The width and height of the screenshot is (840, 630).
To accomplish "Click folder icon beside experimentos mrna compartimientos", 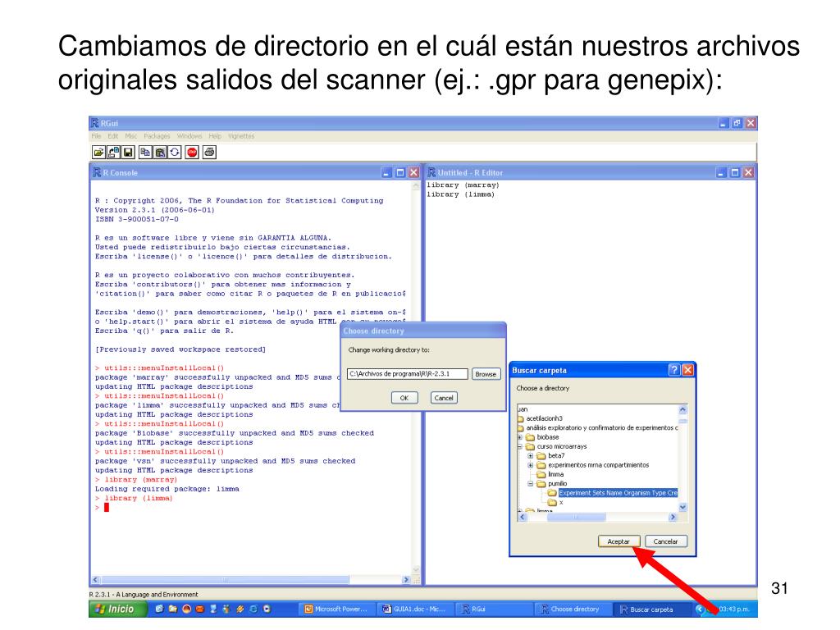I will click(x=541, y=465).
